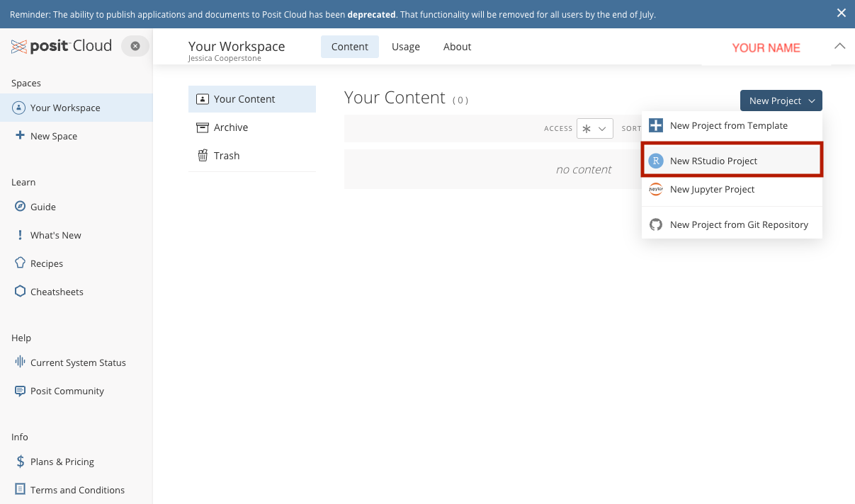
Task: Dismiss the deprecation reminder banner
Action: coord(841,13)
